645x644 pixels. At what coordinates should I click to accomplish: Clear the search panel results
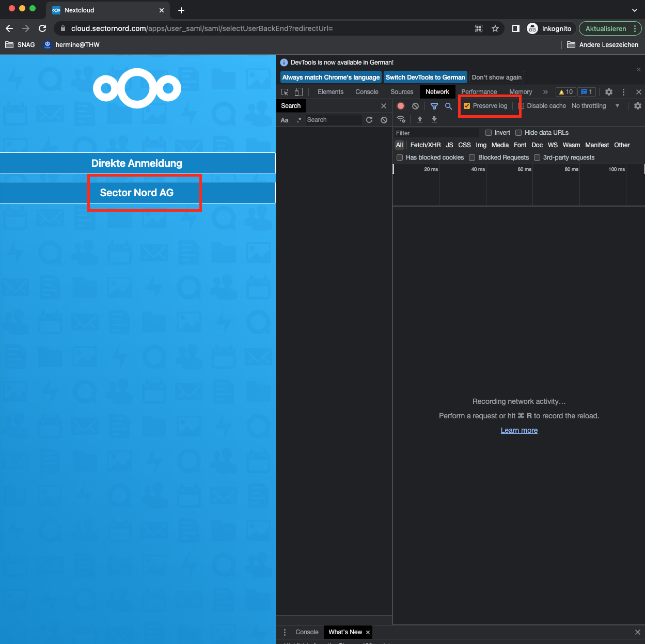pos(384,120)
